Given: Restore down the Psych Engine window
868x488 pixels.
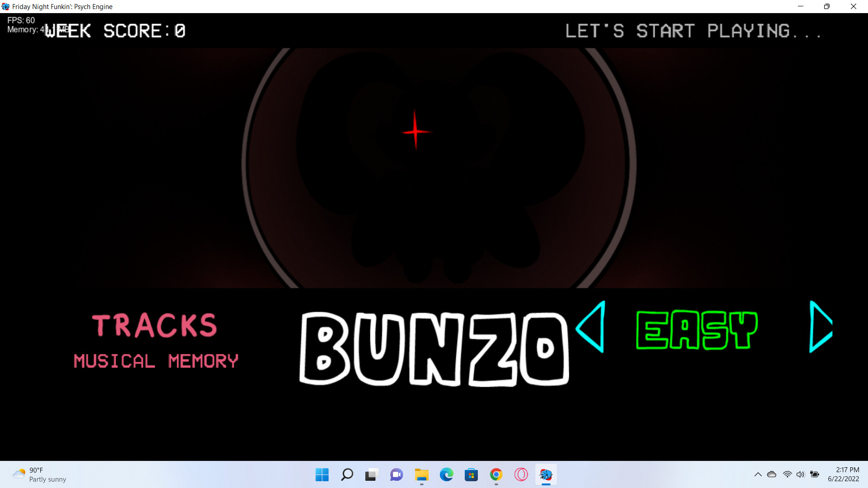Looking at the screenshot, I should pyautogui.click(x=827, y=6).
